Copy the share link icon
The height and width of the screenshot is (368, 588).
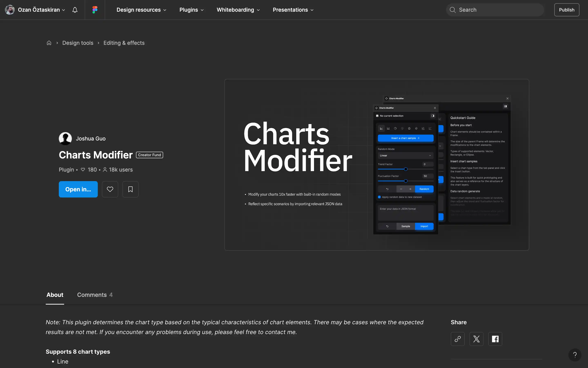point(458,339)
